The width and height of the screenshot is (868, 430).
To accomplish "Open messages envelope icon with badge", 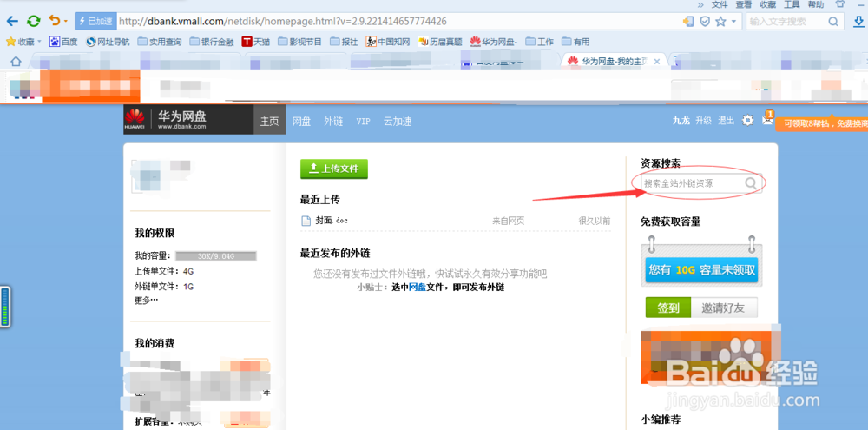I will pos(768,118).
